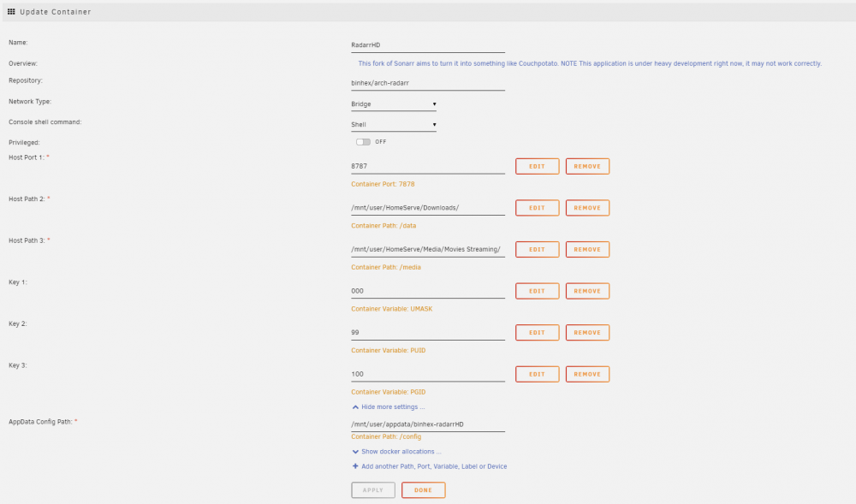This screenshot has height=504, width=856.
Task: Click the Apply button
Action: (x=373, y=489)
